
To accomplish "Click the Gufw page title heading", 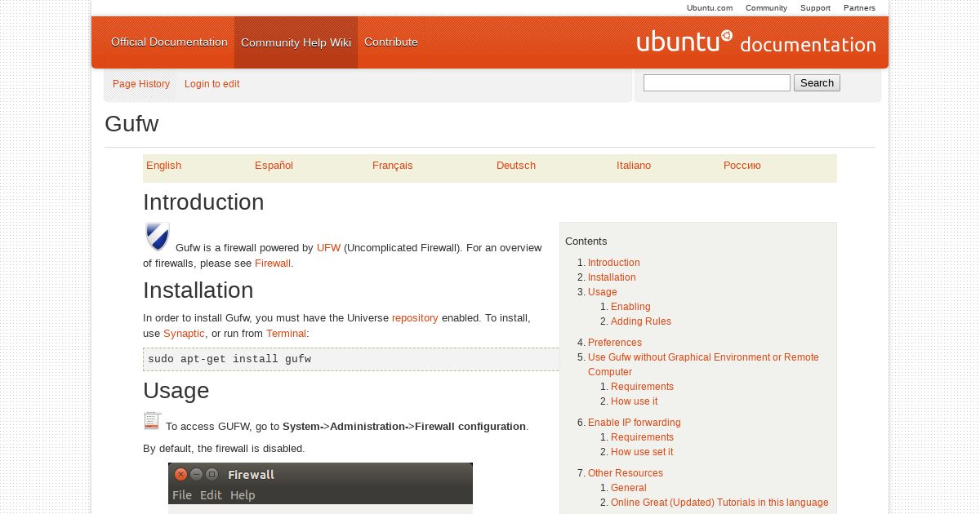I will (x=131, y=124).
